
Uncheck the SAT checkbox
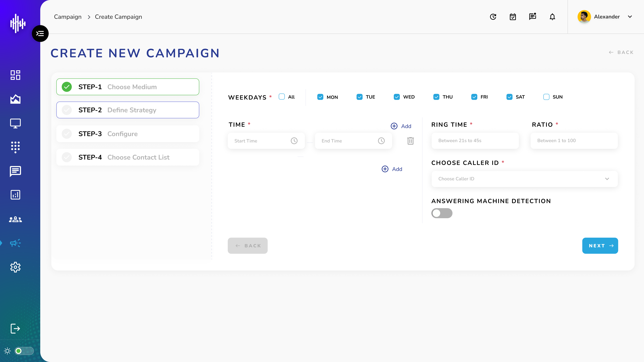509,97
